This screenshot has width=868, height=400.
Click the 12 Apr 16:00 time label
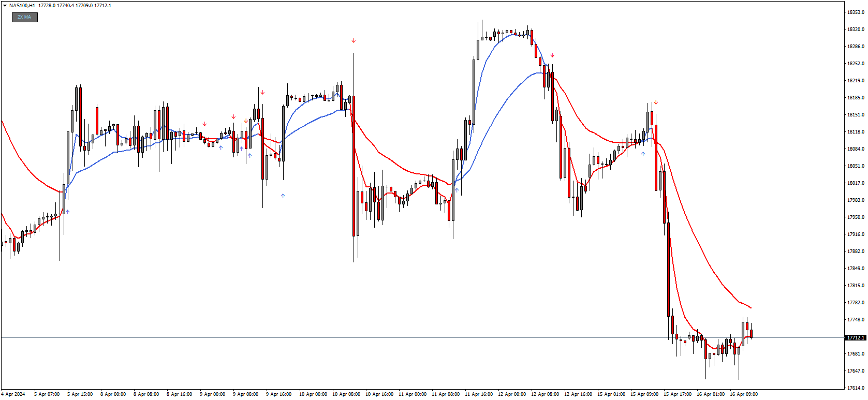coord(578,394)
